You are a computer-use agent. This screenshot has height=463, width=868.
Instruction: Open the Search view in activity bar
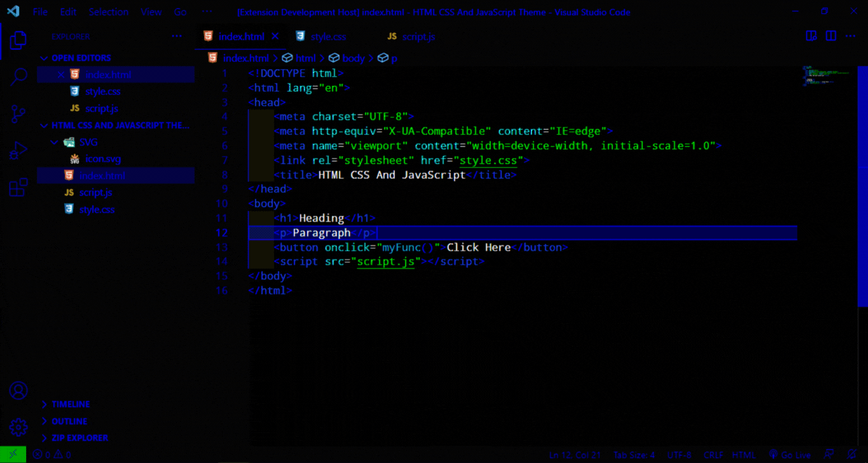pyautogui.click(x=18, y=78)
